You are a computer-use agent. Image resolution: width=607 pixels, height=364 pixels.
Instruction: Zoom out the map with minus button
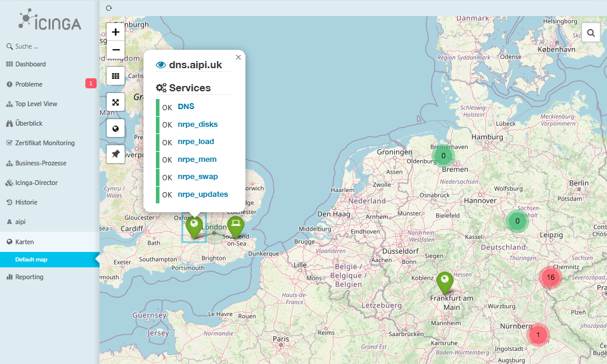tap(116, 50)
